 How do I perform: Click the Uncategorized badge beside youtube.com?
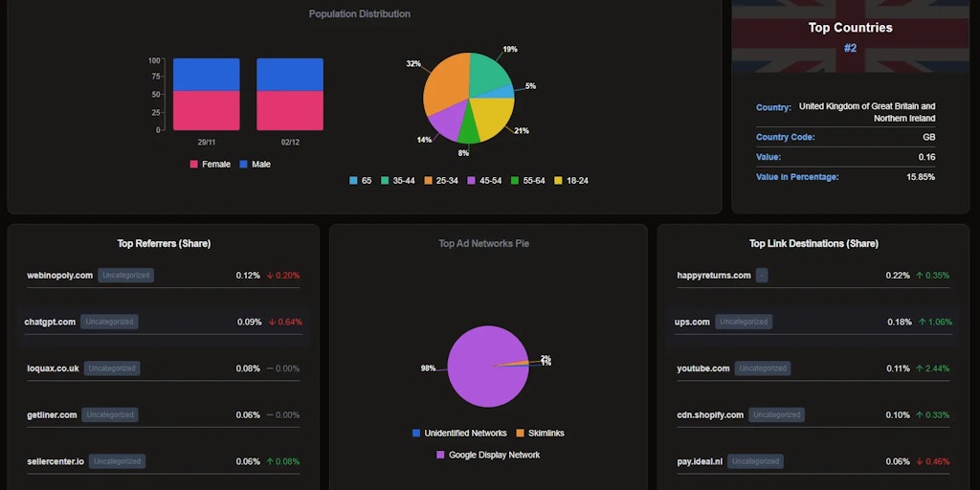point(762,368)
